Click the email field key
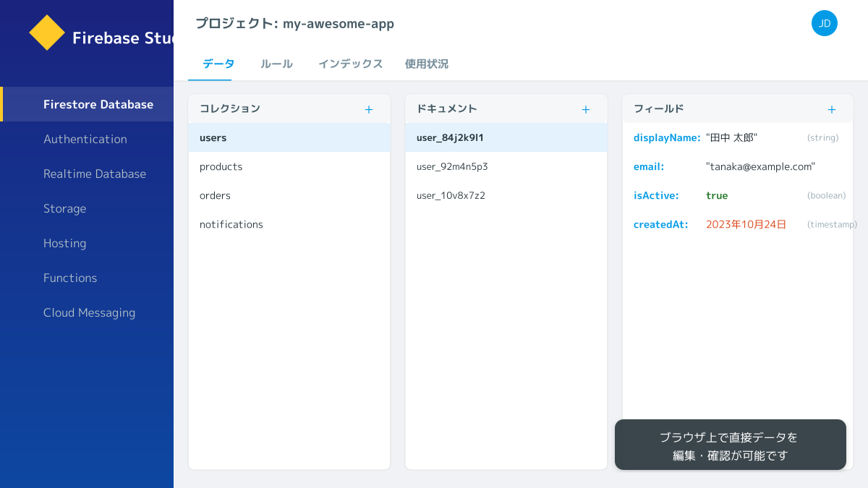The image size is (868, 488). 649,166
